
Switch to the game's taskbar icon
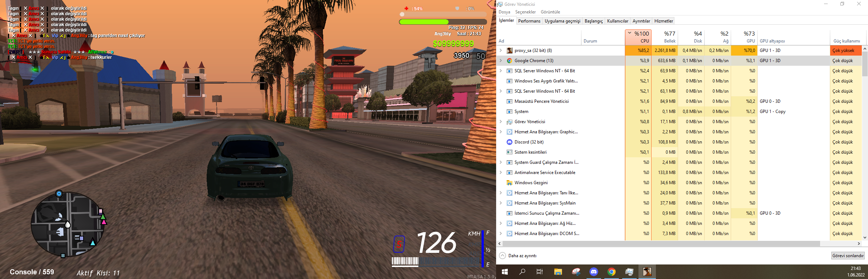point(647,272)
